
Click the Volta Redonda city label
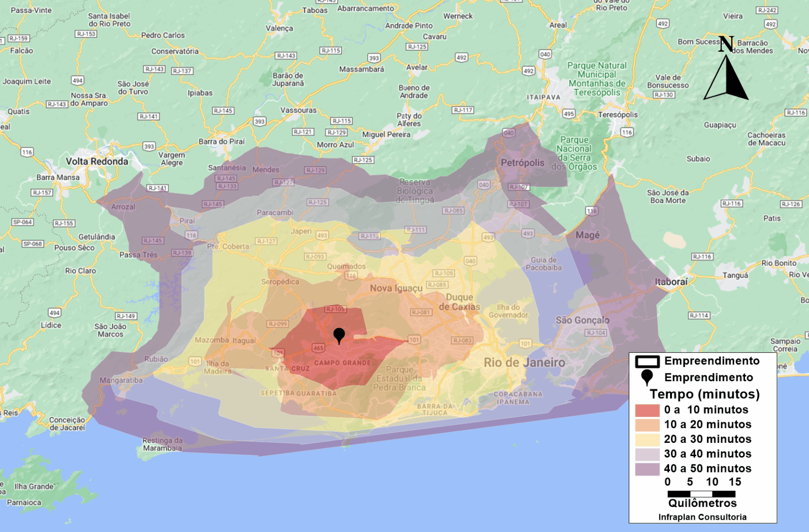[97, 162]
